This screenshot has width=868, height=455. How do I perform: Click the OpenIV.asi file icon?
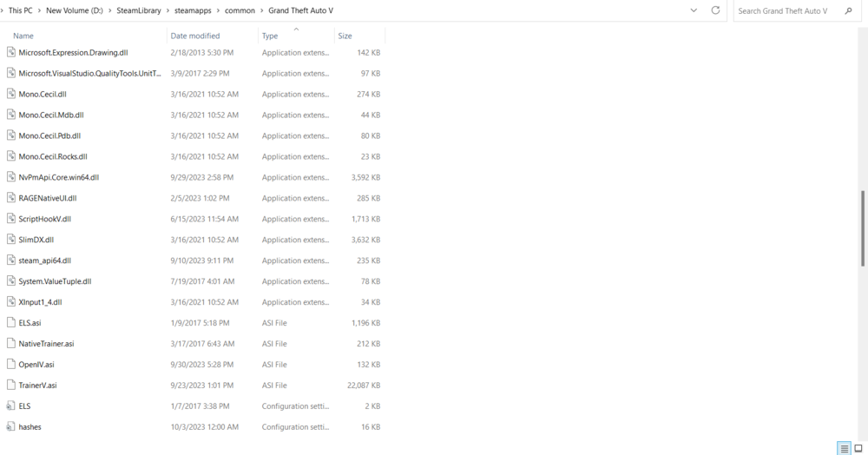point(10,364)
